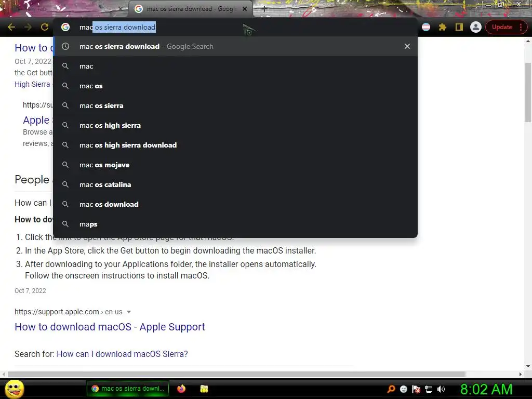The width and height of the screenshot is (532, 399).
Task: Click the clock icon beside the history suggestion
Action: (x=65, y=46)
